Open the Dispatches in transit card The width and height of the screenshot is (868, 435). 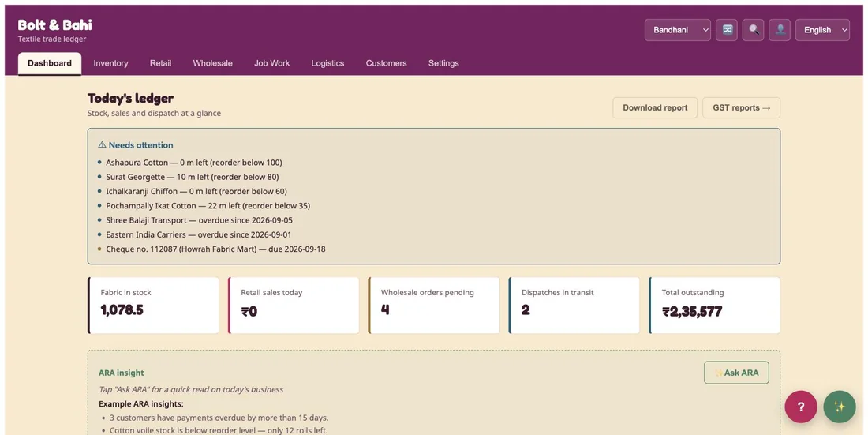coord(574,306)
